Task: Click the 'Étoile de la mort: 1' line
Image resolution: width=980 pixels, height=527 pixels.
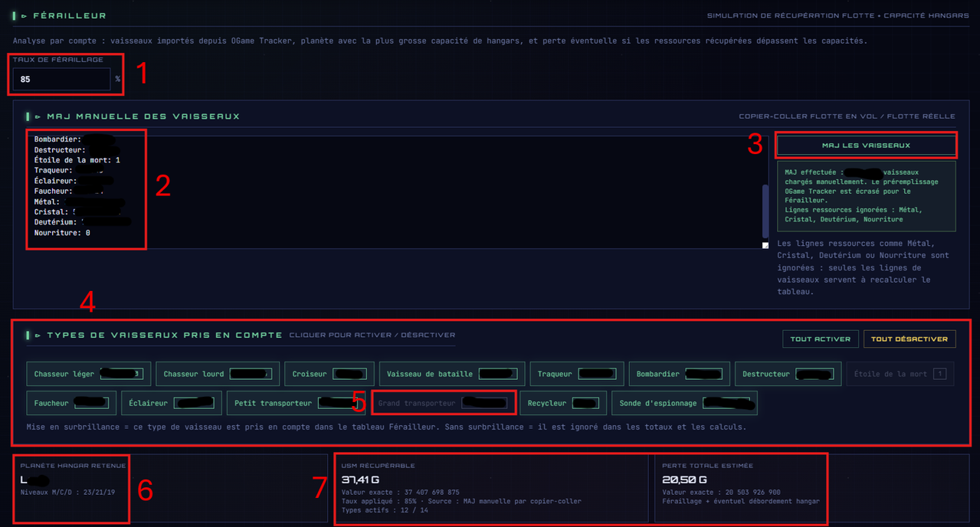Action: [x=77, y=160]
